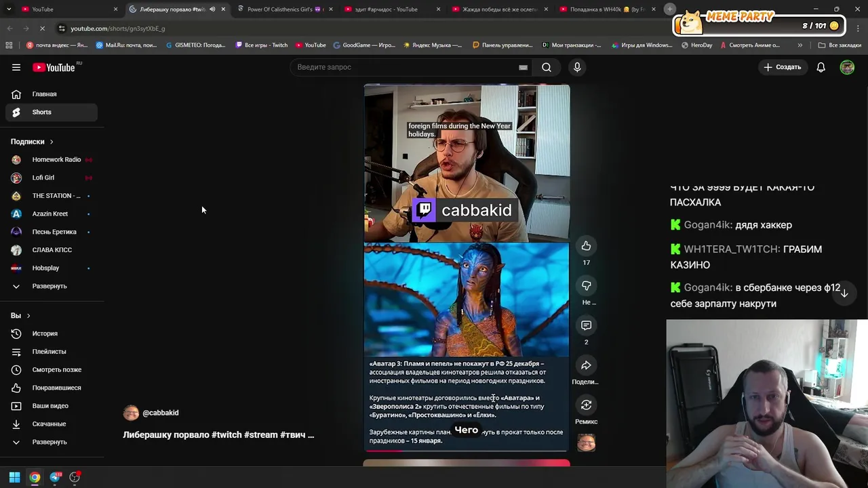Open Скачанные downloads
This screenshot has width=868, height=488.
coord(52,424)
